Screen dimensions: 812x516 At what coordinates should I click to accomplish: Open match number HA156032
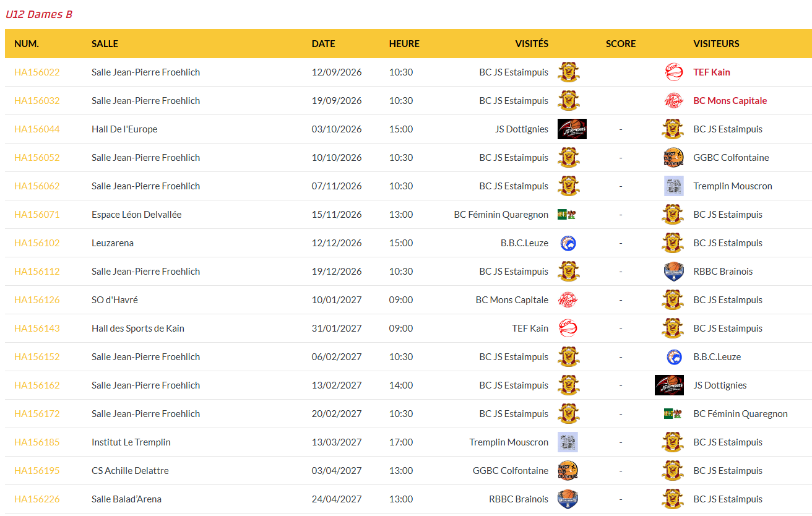(37, 101)
